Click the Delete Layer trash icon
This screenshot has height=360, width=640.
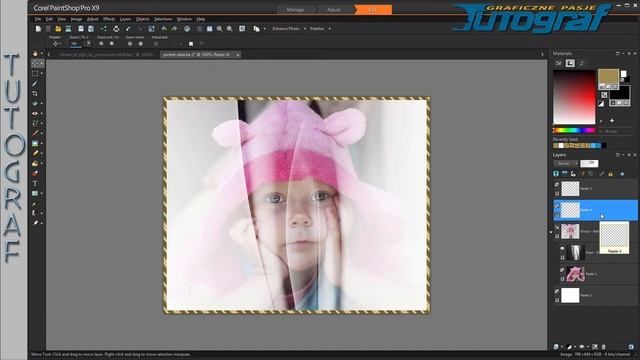(604, 347)
